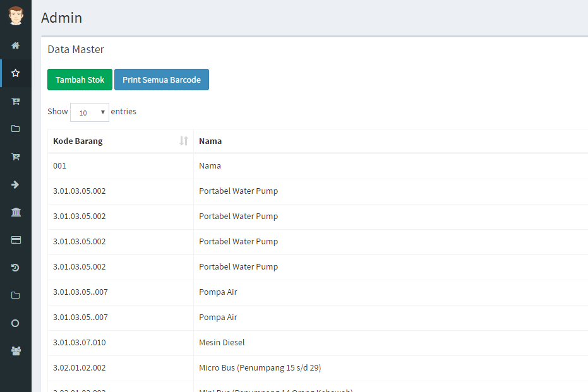588x392 pixels.
Task: Select the cell with code 001
Action: click(x=121, y=166)
